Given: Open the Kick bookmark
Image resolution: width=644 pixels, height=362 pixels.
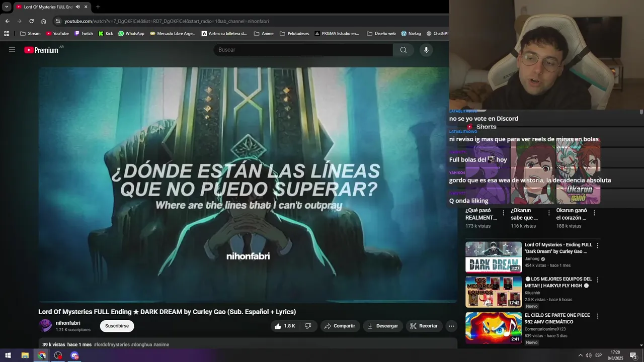Looking at the screenshot, I should [x=106, y=34].
